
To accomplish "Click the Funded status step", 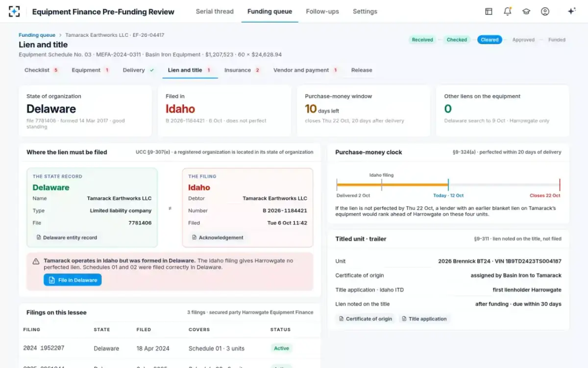I will point(557,40).
